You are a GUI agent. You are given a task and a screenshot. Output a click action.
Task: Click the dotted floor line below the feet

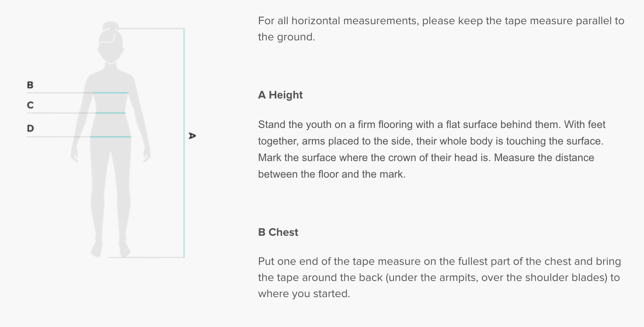coord(145,257)
